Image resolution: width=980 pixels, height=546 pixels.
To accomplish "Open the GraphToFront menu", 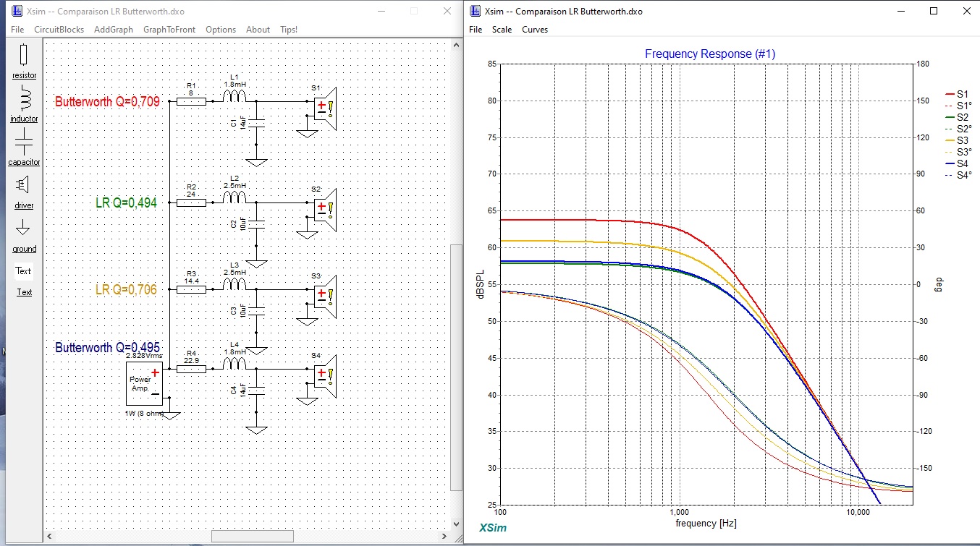I will coord(169,30).
